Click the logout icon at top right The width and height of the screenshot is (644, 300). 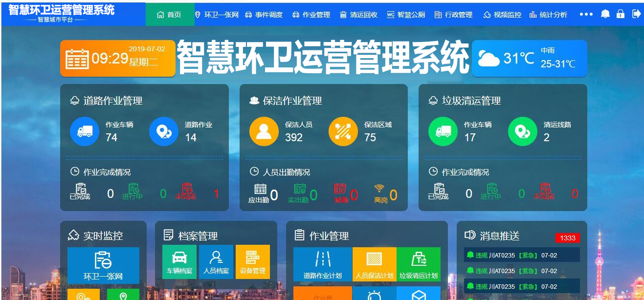click(x=636, y=14)
